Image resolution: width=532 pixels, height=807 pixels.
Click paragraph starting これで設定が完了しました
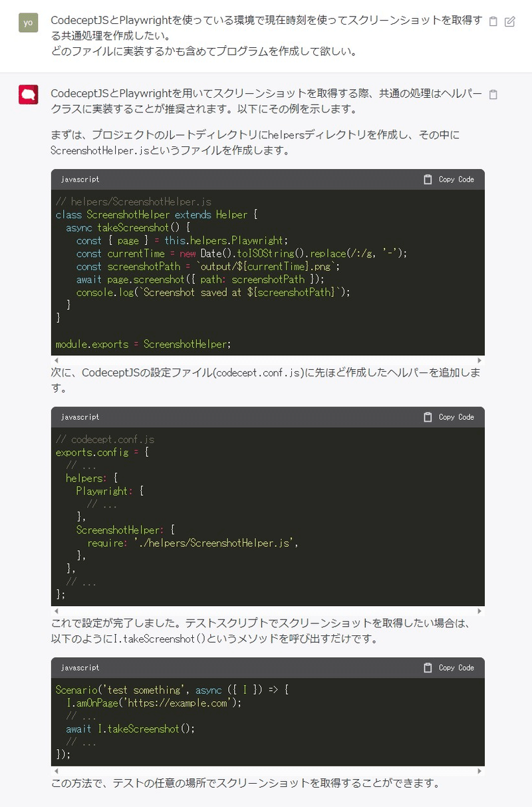261,631
